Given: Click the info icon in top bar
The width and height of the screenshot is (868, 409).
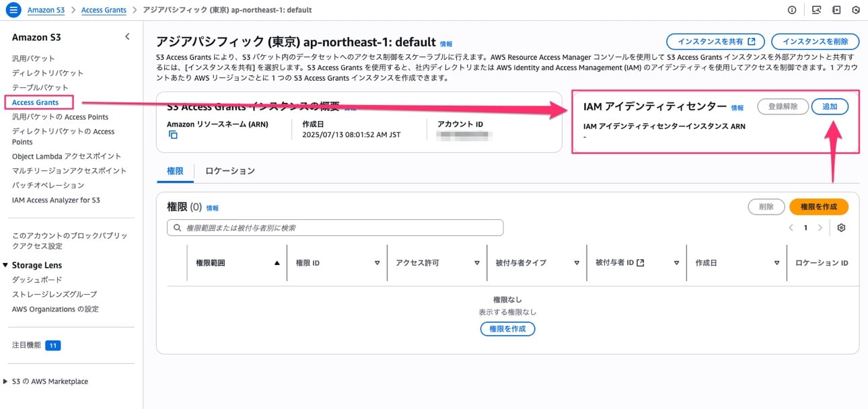Looking at the screenshot, I should (792, 10).
